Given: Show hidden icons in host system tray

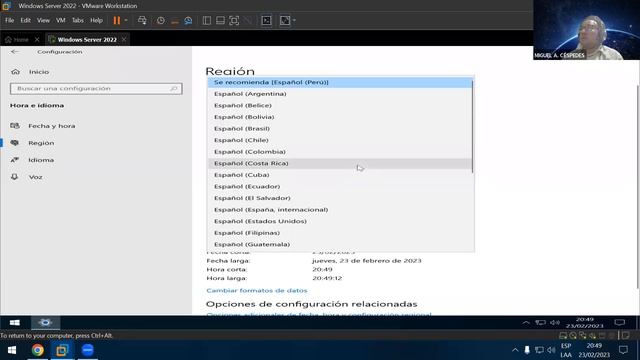Looking at the screenshot, I should coord(515,350).
